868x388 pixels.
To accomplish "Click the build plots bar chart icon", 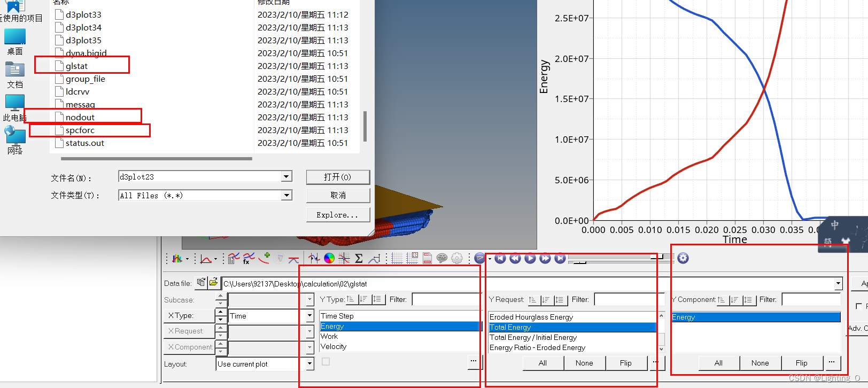I will click(177, 259).
